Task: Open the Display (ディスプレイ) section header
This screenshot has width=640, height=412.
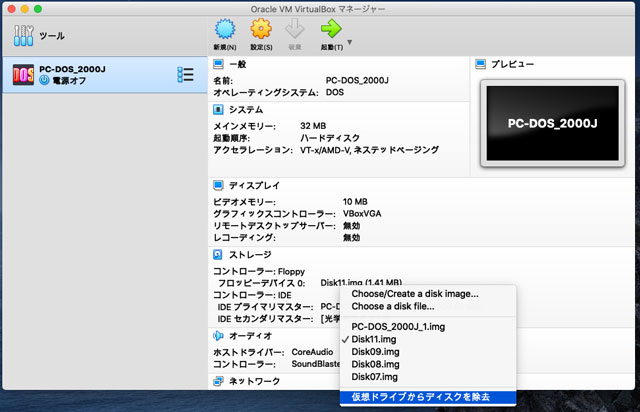Action: coord(254,186)
